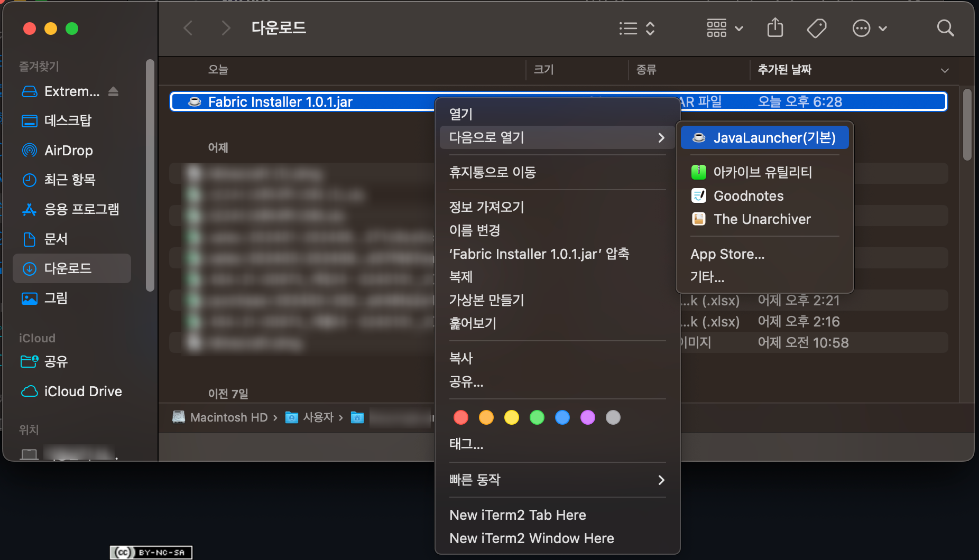979x560 pixels.
Task: Open iCloud Drive in sidebar
Action: [x=72, y=391]
